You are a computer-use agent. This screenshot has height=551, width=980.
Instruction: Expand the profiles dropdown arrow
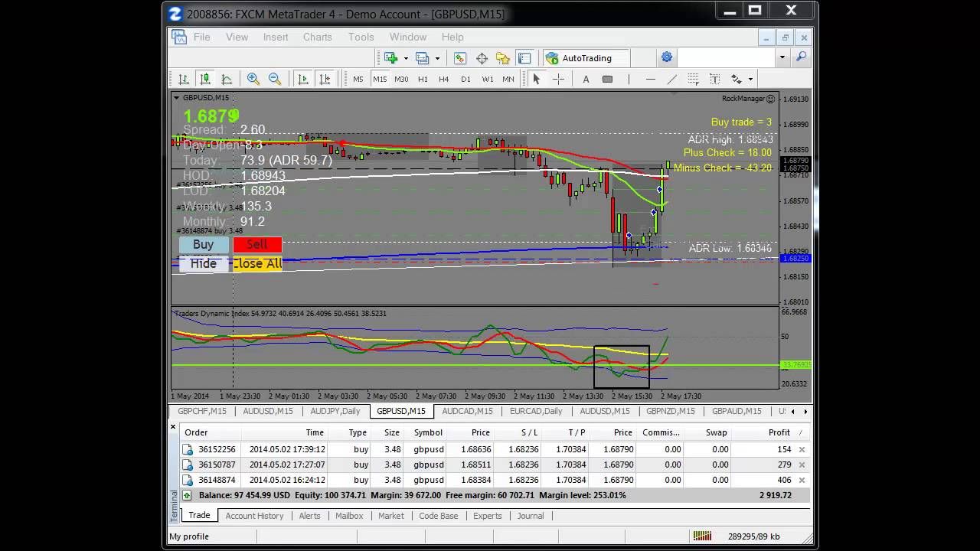tap(437, 58)
